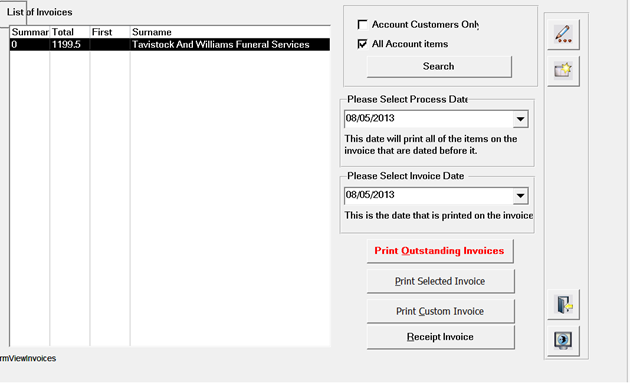630x383 pixels.
Task: Enable the Account Customers Only checkbox
Action: (362, 25)
